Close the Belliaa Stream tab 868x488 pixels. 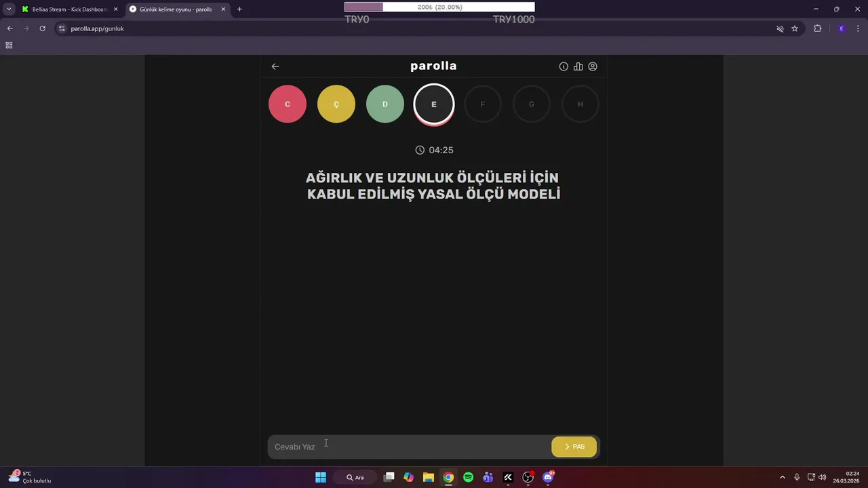point(115,9)
